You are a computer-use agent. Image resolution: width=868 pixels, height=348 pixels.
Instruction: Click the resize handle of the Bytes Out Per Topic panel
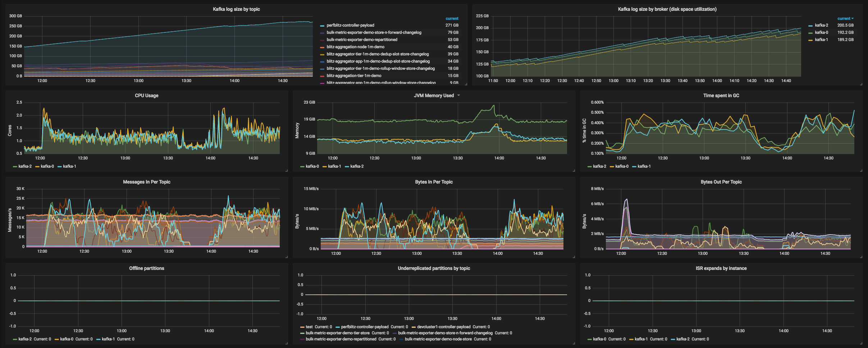[x=861, y=257]
